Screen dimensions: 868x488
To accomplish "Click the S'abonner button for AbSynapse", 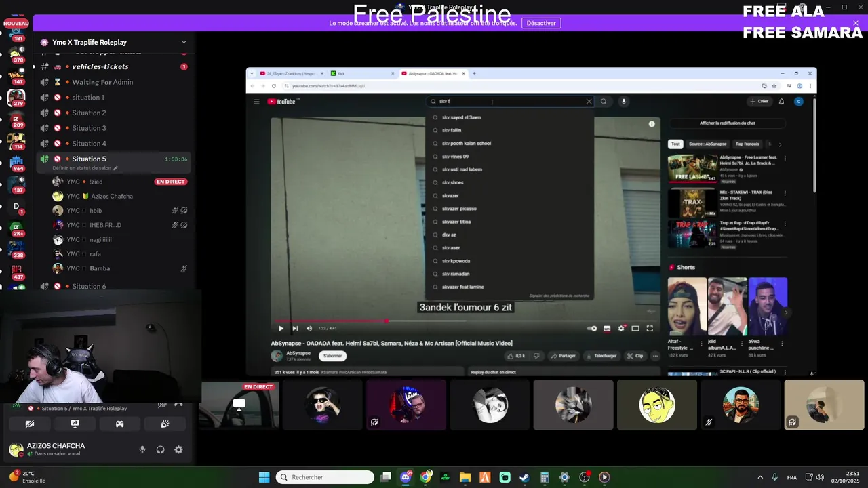I will 332,356.
